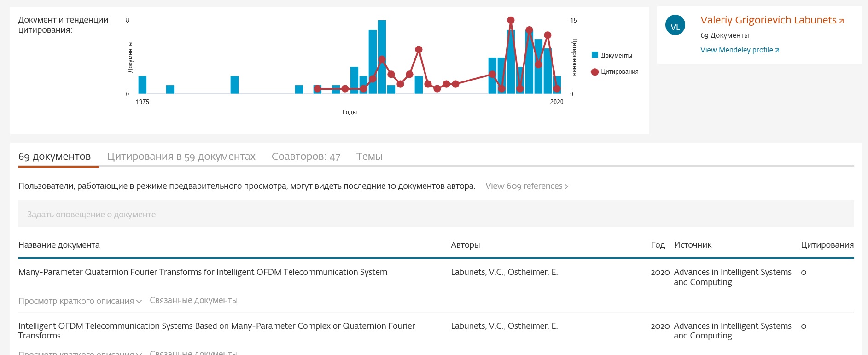Image resolution: width=868 pixels, height=355 pixels.
Task: Click the chevron next to first Просмотр краткого описания
Action: (139, 302)
